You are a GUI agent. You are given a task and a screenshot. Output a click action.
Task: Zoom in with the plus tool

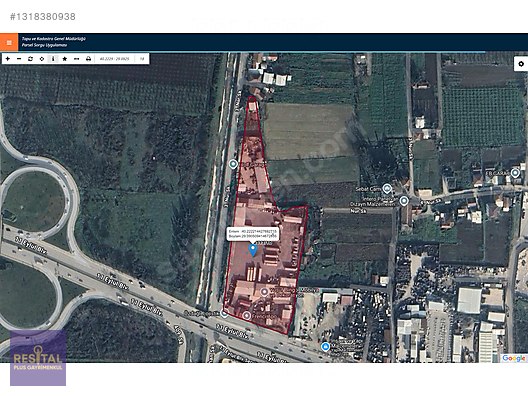(x=8, y=59)
